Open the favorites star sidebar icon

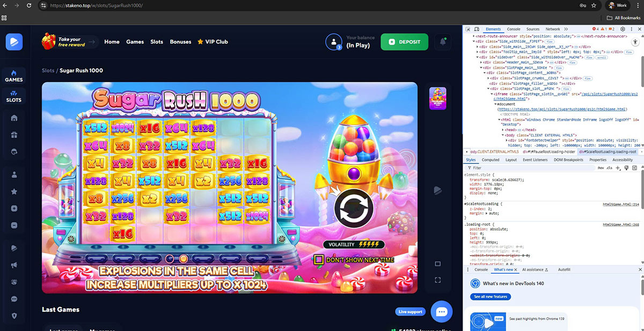pos(14,191)
